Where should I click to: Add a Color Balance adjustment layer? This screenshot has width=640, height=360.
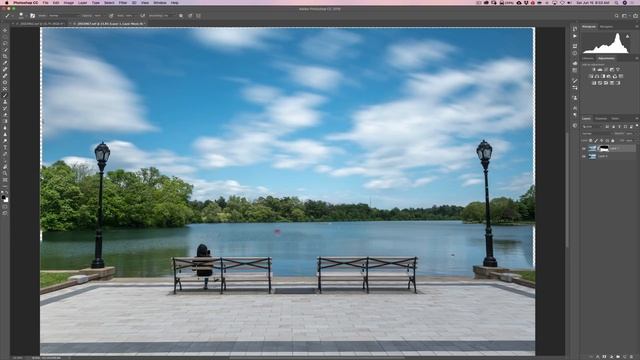596,76
